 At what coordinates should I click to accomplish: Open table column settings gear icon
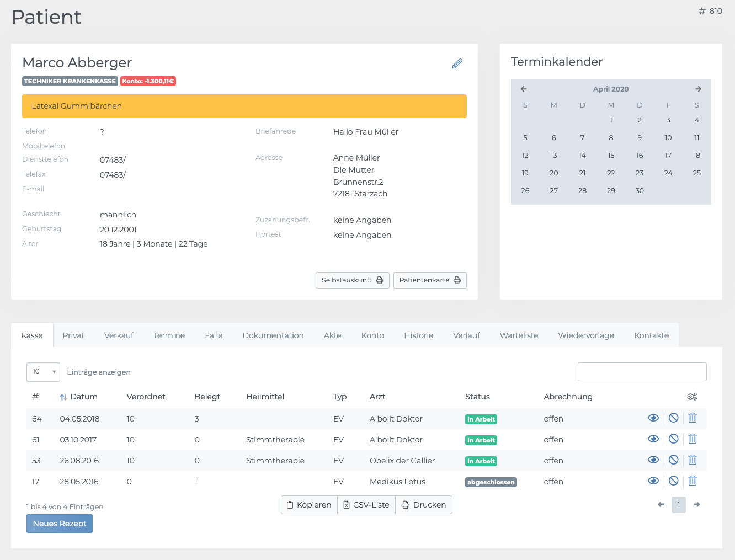(x=692, y=397)
